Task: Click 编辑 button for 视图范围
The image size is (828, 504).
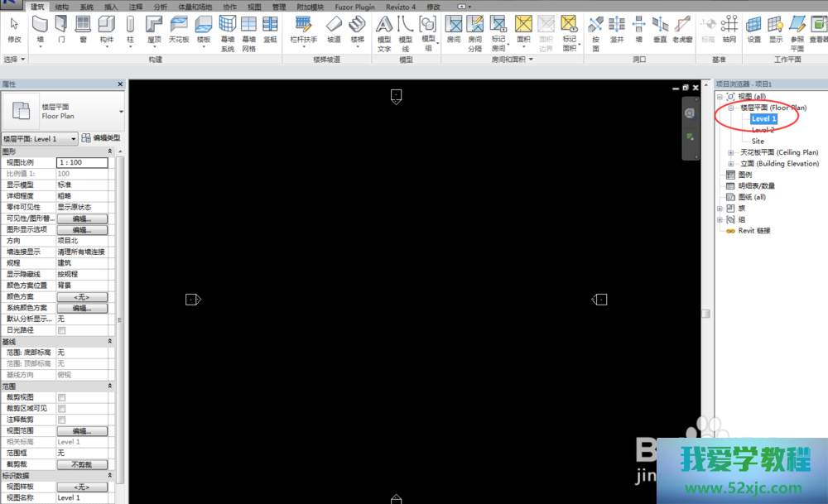Action: [82, 431]
